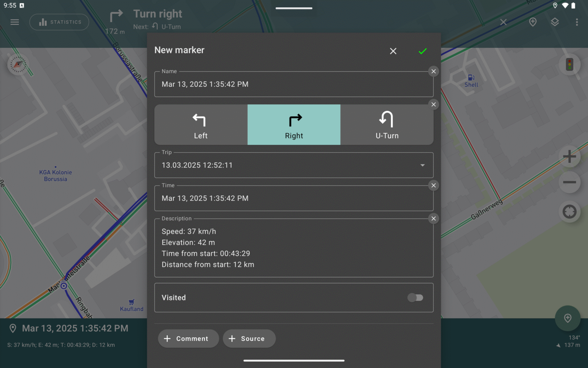Screen dimensions: 588x368
Task: Add a Comment to the marker
Action: click(188, 338)
